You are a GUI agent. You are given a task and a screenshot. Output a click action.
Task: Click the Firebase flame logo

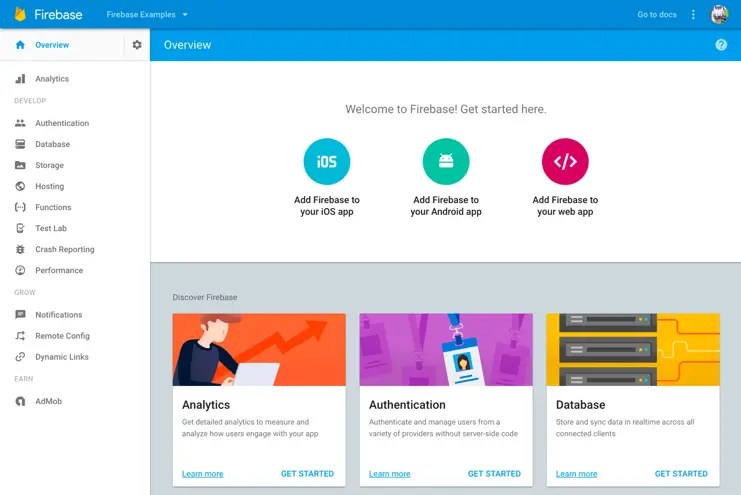click(20, 14)
